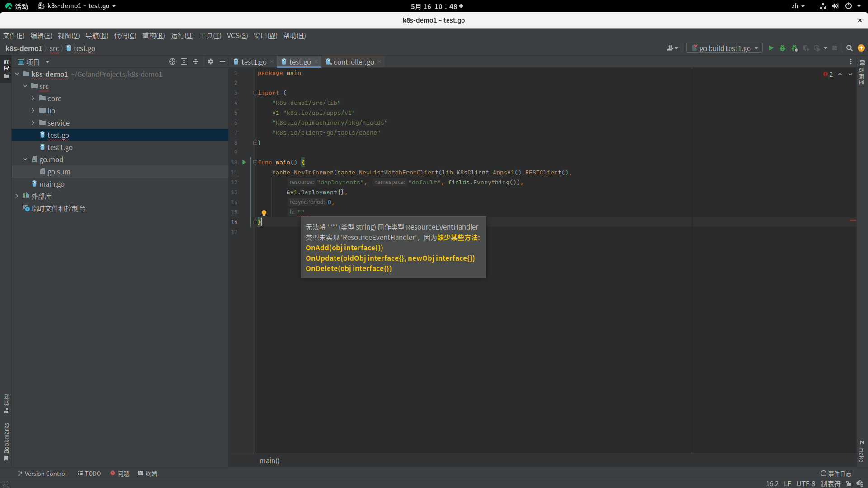
Task: Click the orange update notification icon
Action: (x=861, y=47)
